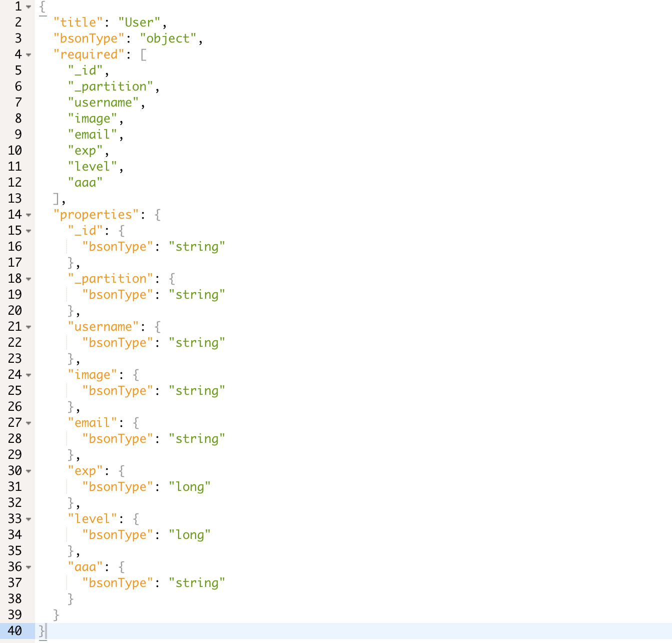
Task: Click the "long" value under exp
Action: pyautogui.click(x=190, y=487)
